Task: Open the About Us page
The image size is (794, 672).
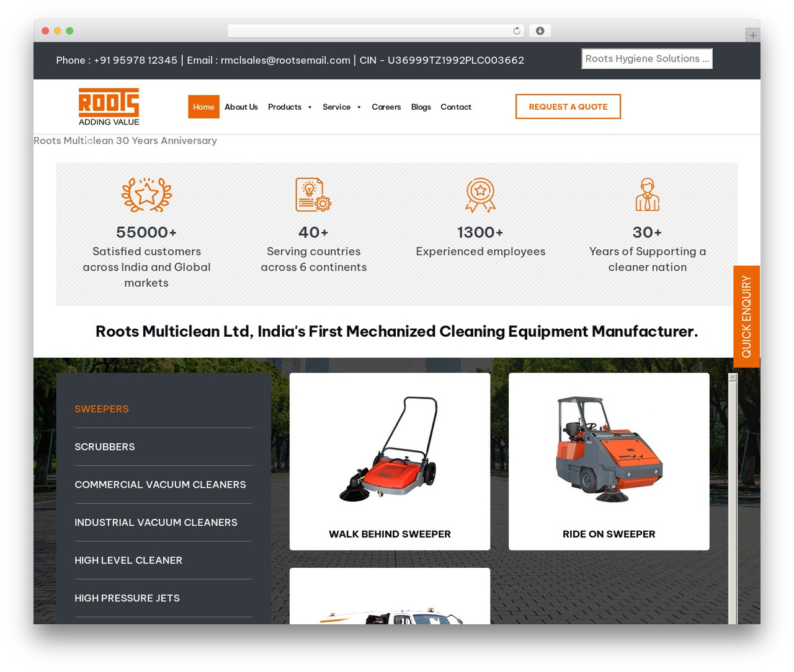Action: [241, 107]
